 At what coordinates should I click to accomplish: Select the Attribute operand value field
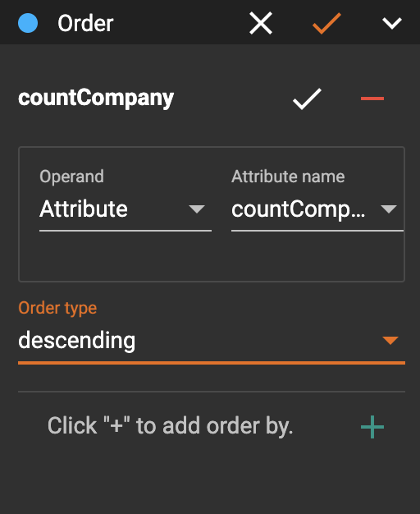pos(126,210)
